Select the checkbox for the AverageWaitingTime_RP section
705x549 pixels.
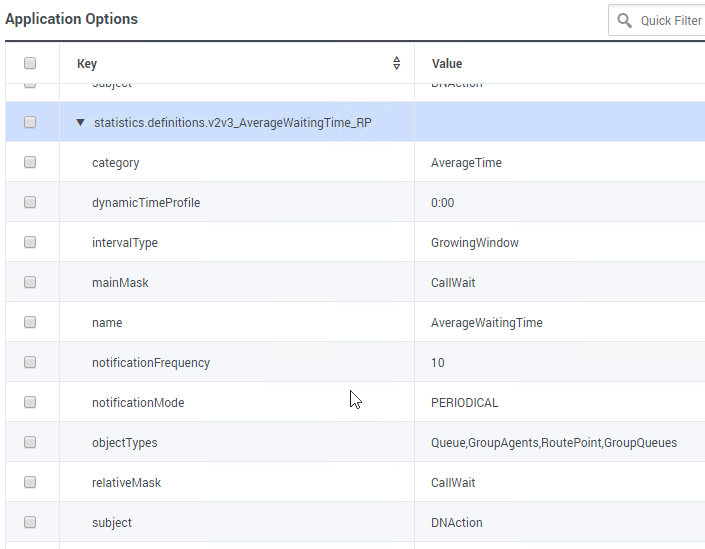(x=30, y=122)
